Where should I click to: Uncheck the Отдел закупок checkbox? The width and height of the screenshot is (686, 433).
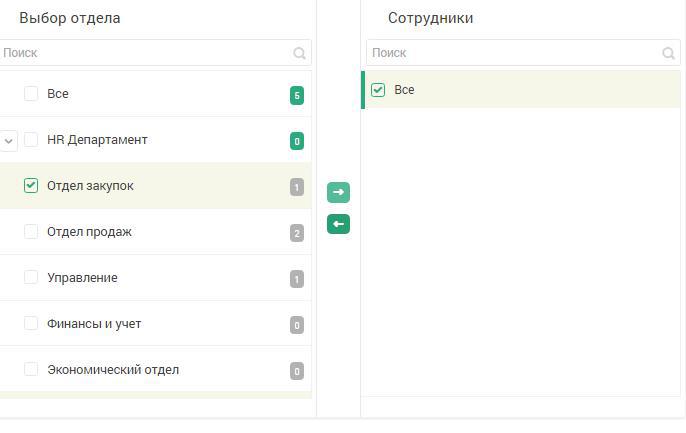pos(31,185)
